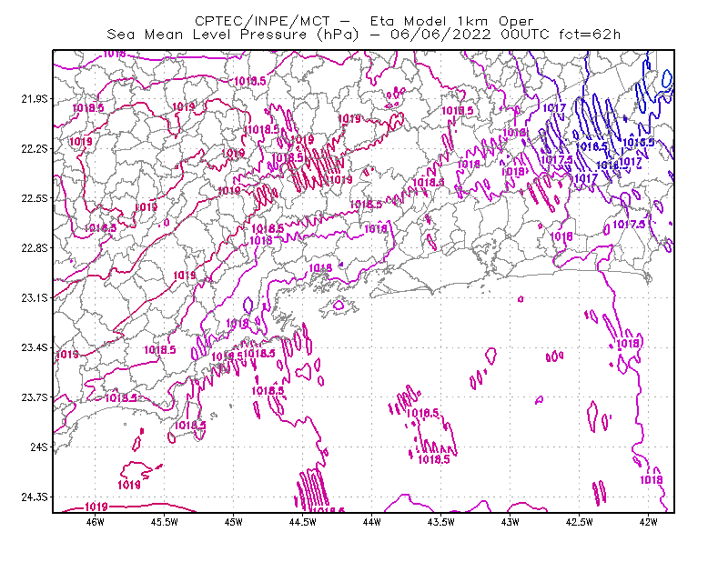728x562 pixels.
Task: Click the 43.5W longitude tick label
Action: 441,522
